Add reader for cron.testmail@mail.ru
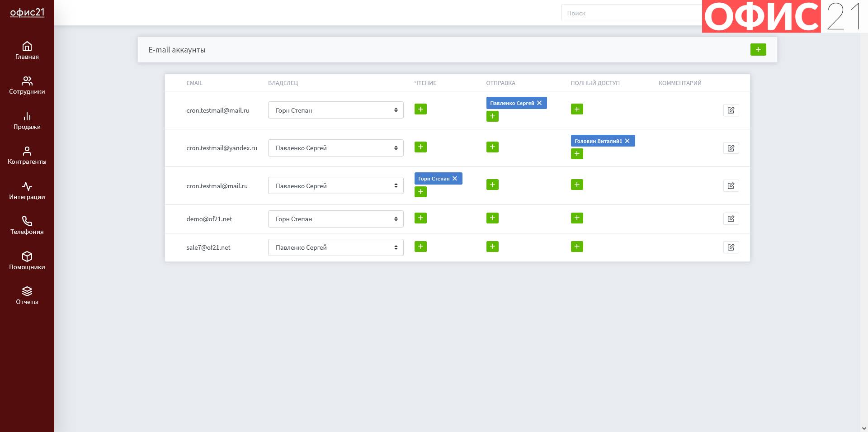The width and height of the screenshot is (868, 432). pyautogui.click(x=420, y=109)
